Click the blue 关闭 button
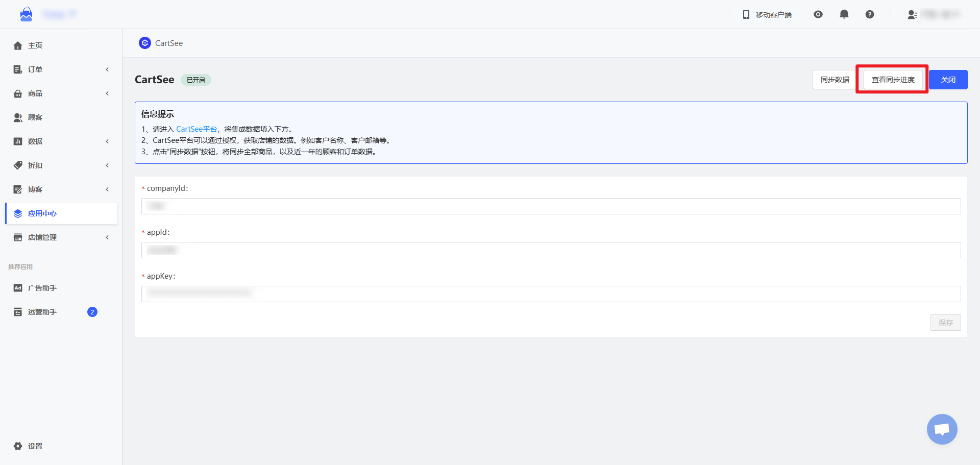This screenshot has height=465, width=980. coord(948,80)
